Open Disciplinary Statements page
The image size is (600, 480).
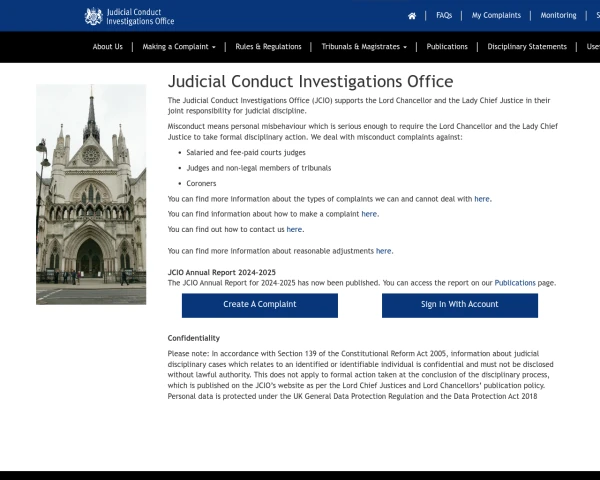click(527, 47)
